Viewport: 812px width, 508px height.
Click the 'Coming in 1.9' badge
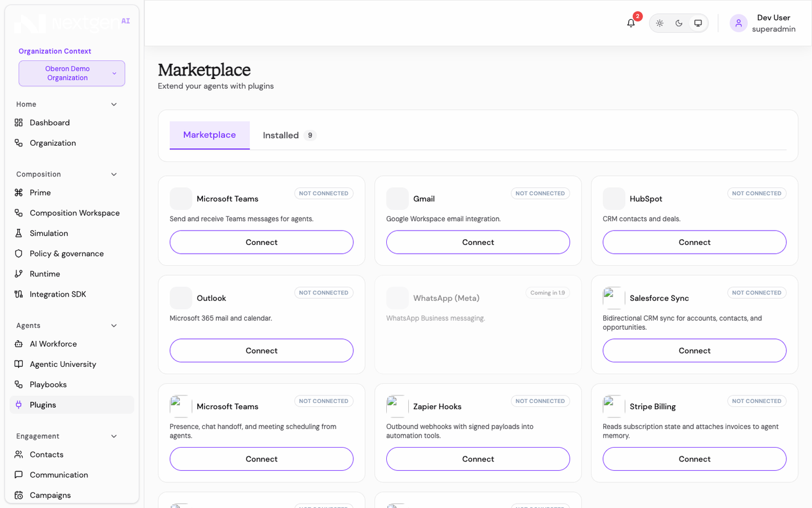[548, 293]
